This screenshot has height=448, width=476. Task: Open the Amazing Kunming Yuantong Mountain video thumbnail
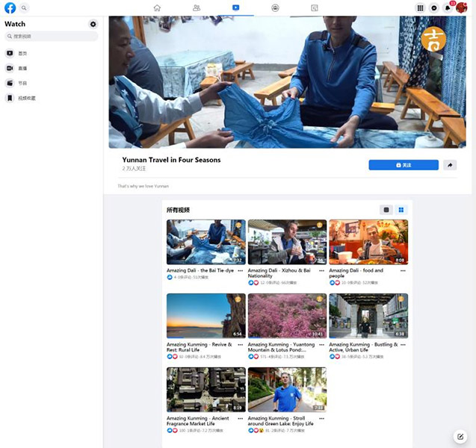(x=287, y=315)
